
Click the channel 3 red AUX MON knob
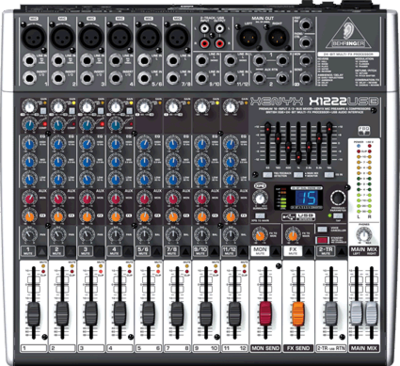pyautogui.click(x=87, y=199)
